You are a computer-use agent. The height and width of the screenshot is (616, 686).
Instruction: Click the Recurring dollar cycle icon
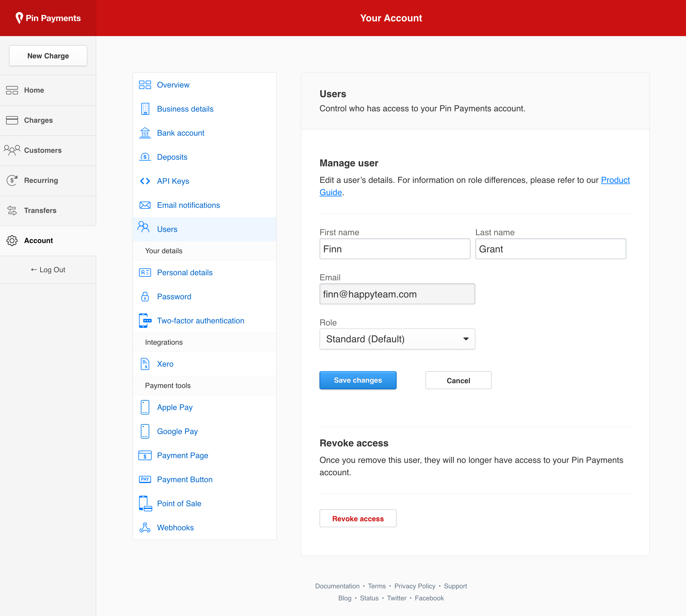click(x=12, y=180)
